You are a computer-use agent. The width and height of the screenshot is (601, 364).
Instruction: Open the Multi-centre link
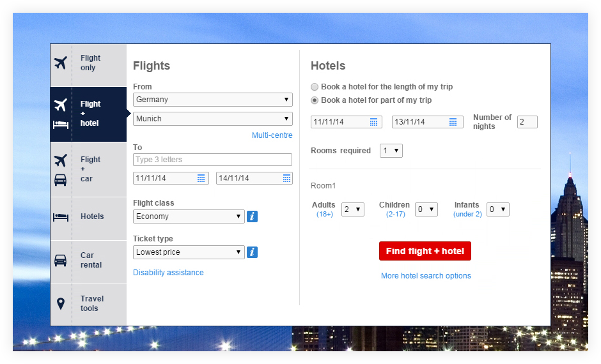click(272, 135)
